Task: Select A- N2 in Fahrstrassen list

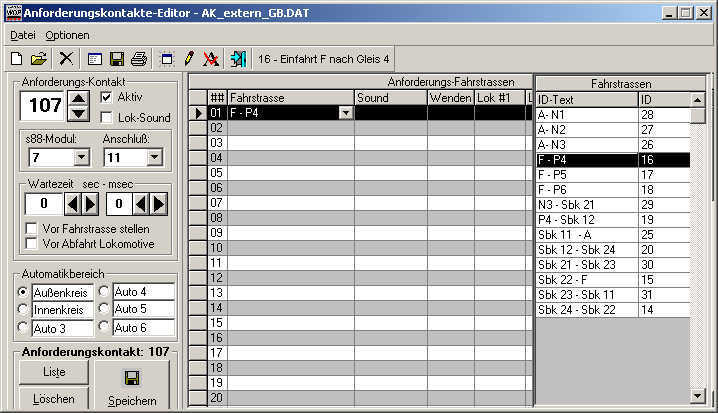Action: [x=613, y=130]
